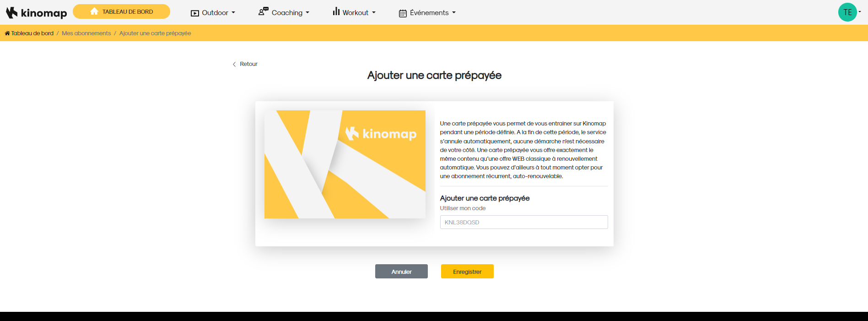868x321 pixels.
Task: Click Ajouter une carte prépayée breadcrumb
Action: [155, 33]
